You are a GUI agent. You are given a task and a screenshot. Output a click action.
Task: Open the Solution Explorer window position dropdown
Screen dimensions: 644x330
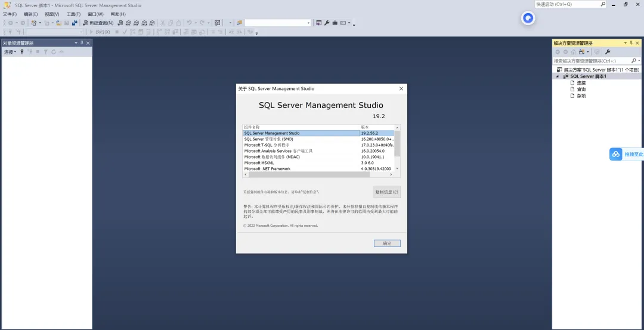pyautogui.click(x=626, y=43)
